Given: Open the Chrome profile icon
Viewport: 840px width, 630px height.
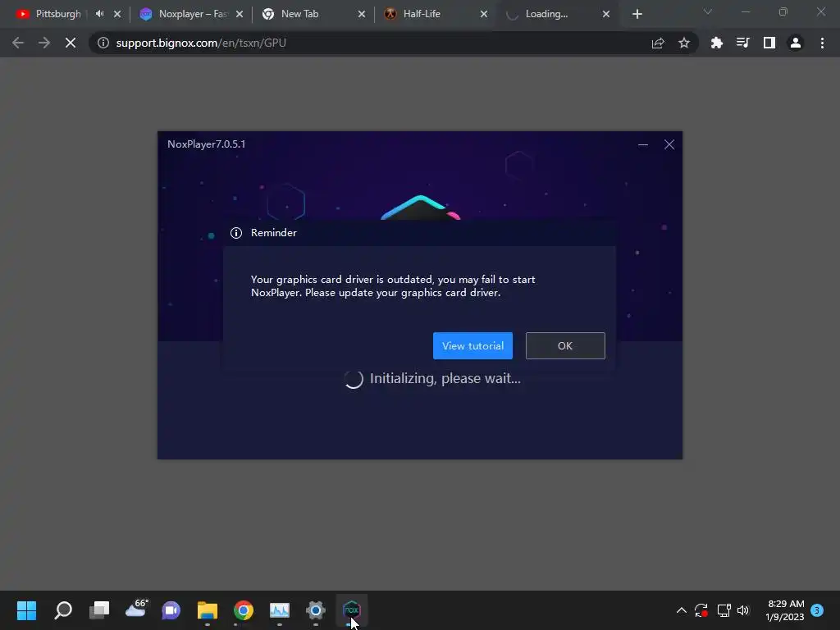Looking at the screenshot, I should (796, 43).
